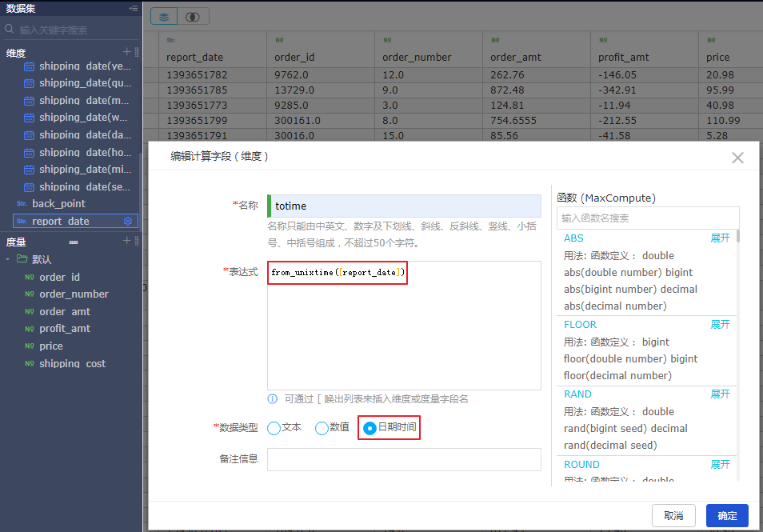Click the info icon under the expression box
Screen dimensions: 763x532
click(x=273, y=399)
